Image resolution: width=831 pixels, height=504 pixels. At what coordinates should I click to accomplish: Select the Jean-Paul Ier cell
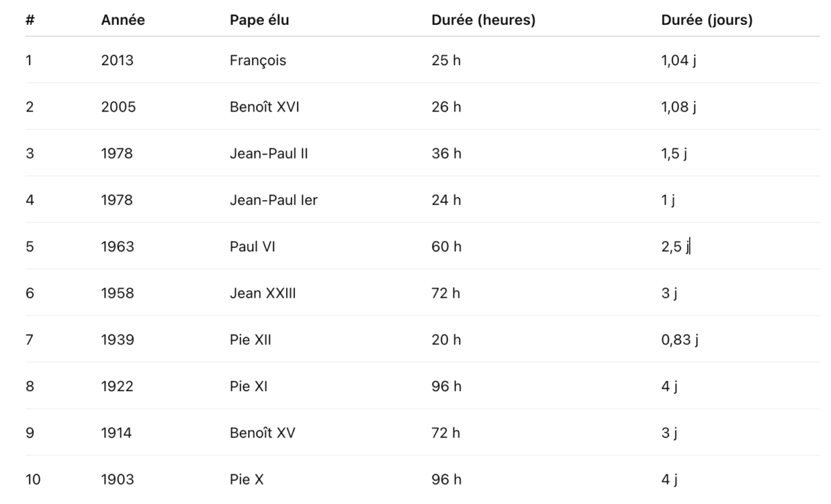[274, 200]
